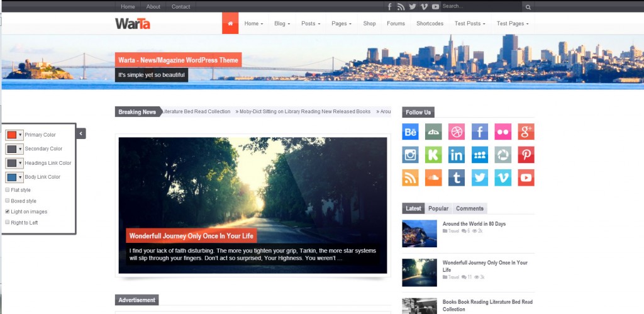Click the Vimeo icon in the top bar
The image size is (644, 314).
click(425, 6)
